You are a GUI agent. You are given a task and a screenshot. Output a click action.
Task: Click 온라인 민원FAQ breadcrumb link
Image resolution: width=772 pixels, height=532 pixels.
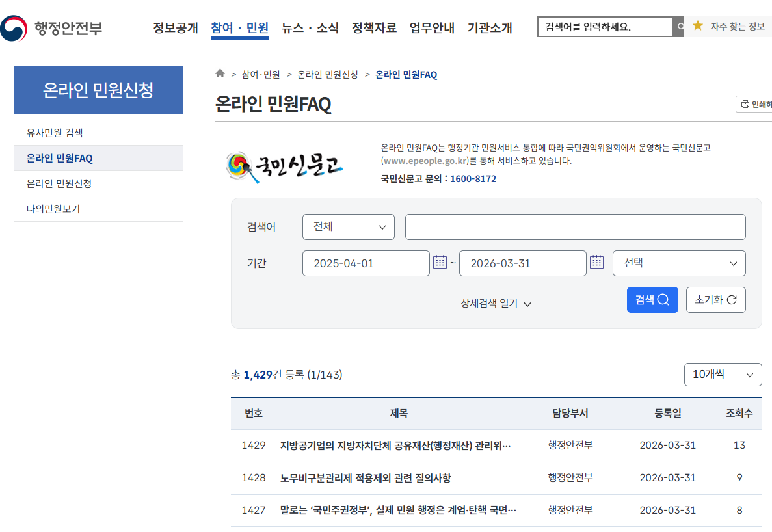tap(406, 74)
